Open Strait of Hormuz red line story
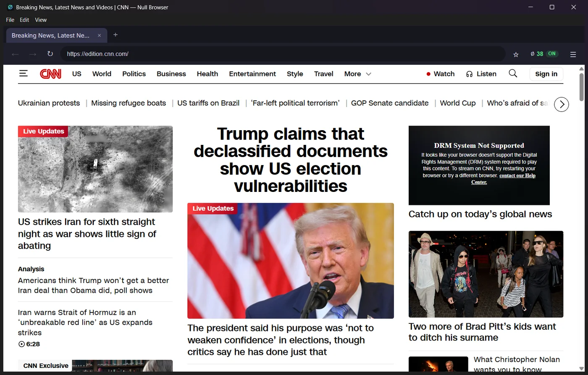 click(85, 323)
